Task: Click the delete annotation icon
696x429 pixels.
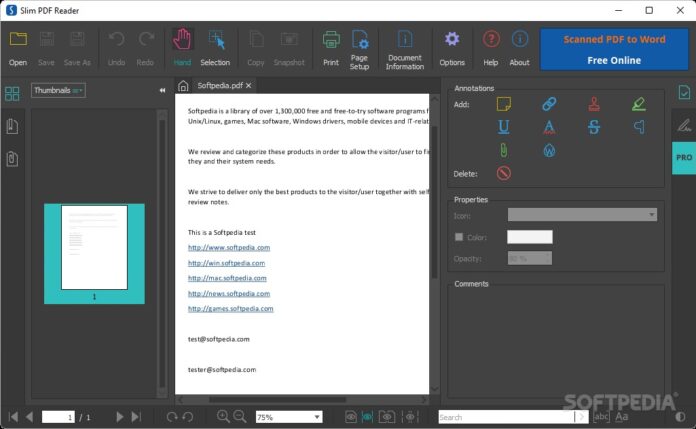Action: (x=504, y=173)
